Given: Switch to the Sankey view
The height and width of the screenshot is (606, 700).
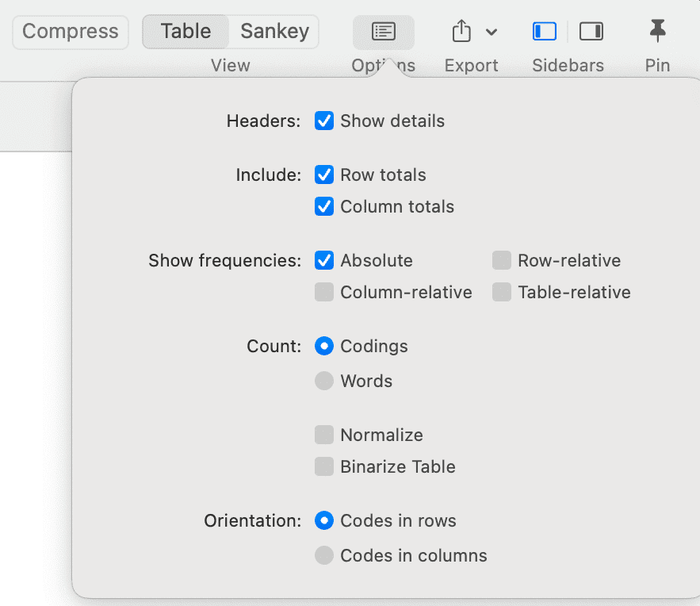Looking at the screenshot, I should [x=274, y=32].
